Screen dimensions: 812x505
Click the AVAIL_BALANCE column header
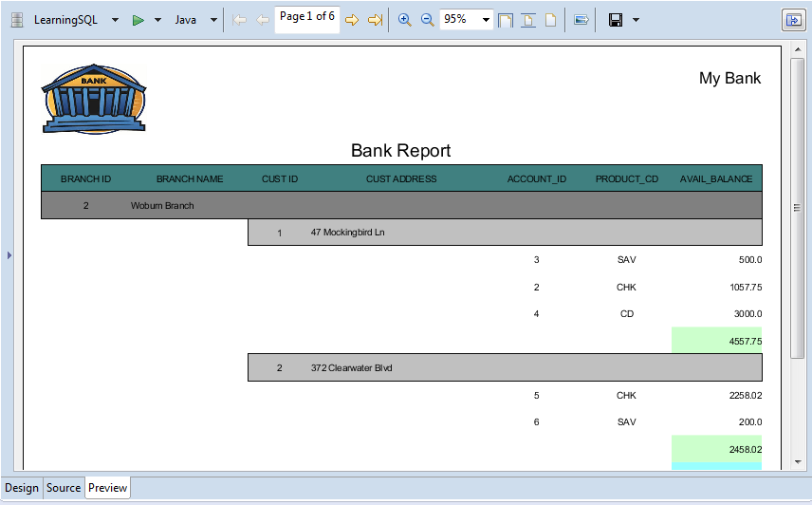[x=716, y=179]
